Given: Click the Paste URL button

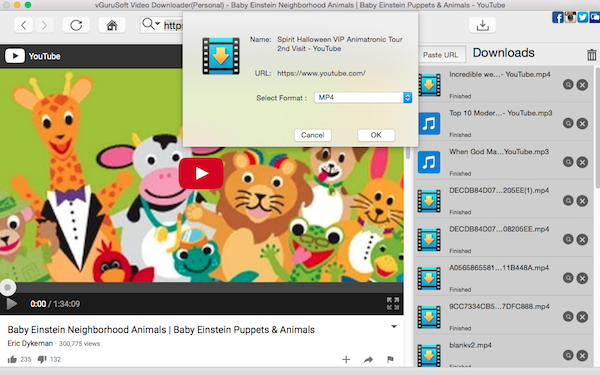Looking at the screenshot, I should 440,55.
